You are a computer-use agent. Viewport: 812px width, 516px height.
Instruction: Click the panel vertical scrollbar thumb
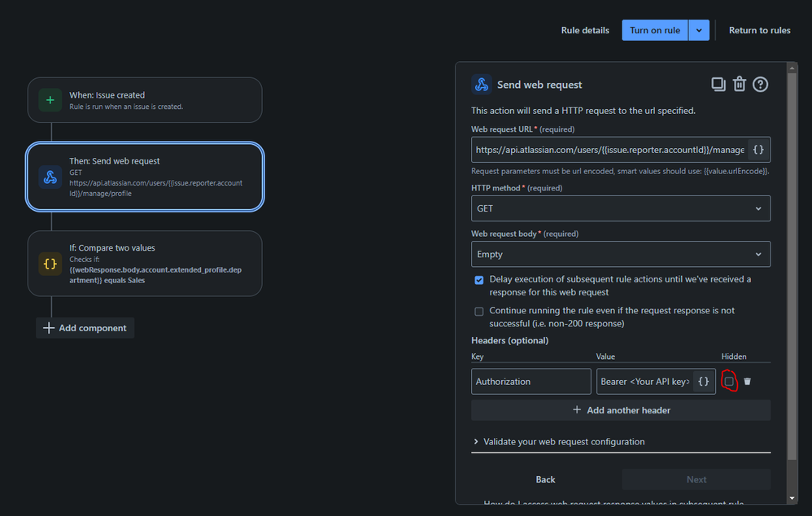click(x=792, y=266)
